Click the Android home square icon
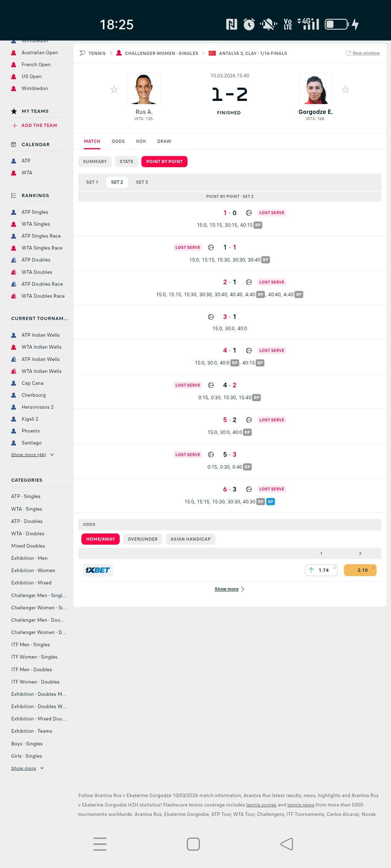Viewport: 391px width, 868px height. coord(193,844)
